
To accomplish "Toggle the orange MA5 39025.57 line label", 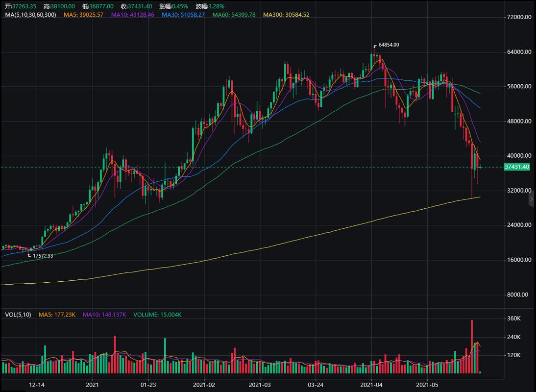I will point(83,15).
